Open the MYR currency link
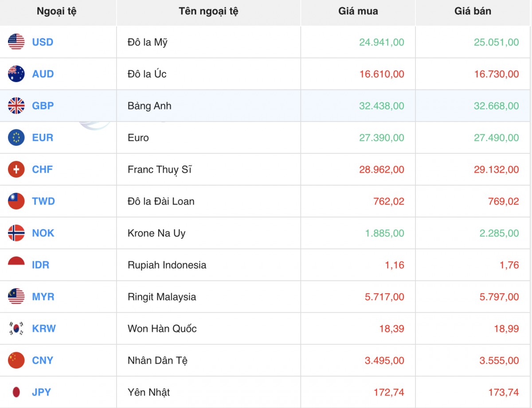This screenshot has height=408, width=532. point(43,297)
